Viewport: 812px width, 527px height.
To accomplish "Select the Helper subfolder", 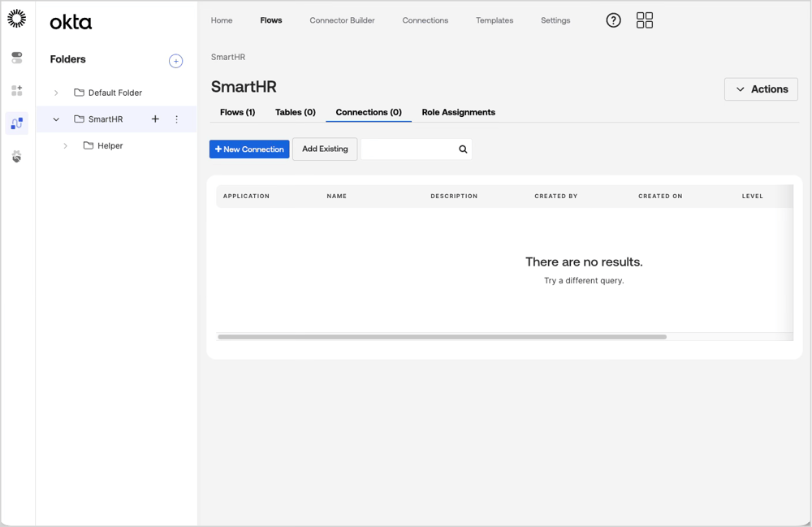I will coord(103,146).
